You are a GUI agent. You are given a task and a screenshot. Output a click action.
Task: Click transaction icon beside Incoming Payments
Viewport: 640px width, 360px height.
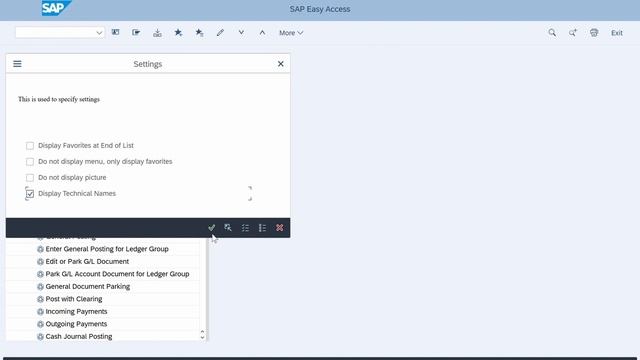click(40, 312)
